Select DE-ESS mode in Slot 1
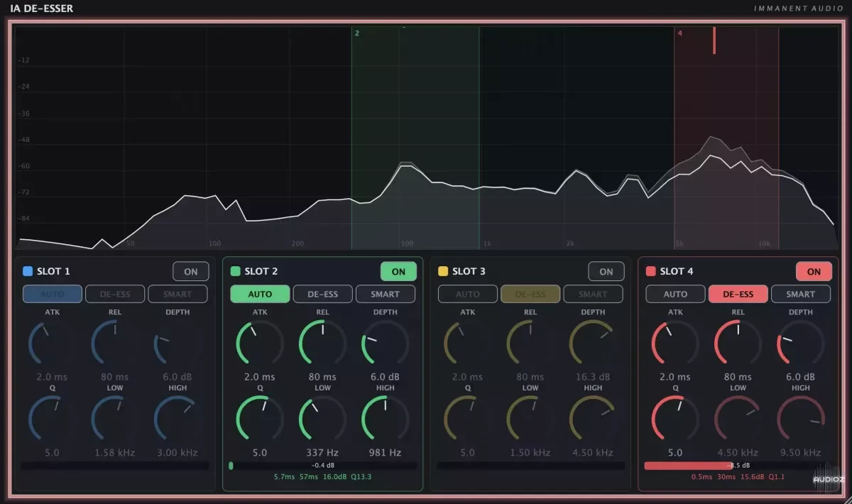This screenshot has width=852, height=504. point(115,294)
